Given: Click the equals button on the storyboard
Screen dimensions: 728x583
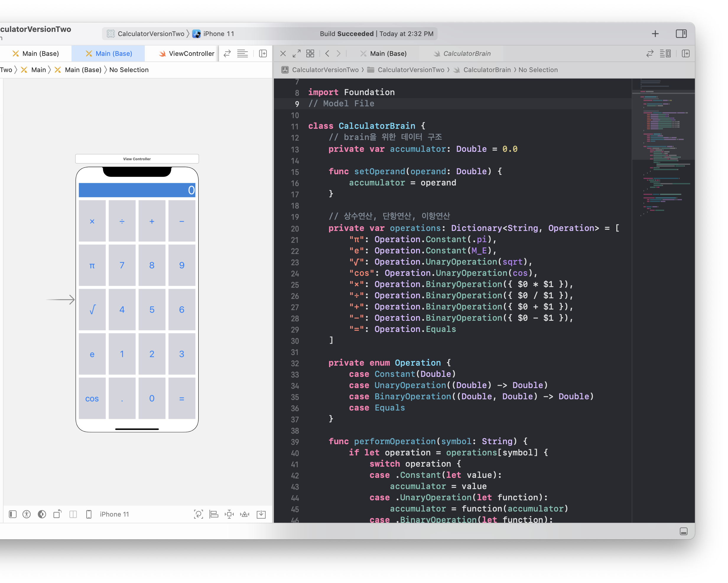Looking at the screenshot, I should [182, 399].
